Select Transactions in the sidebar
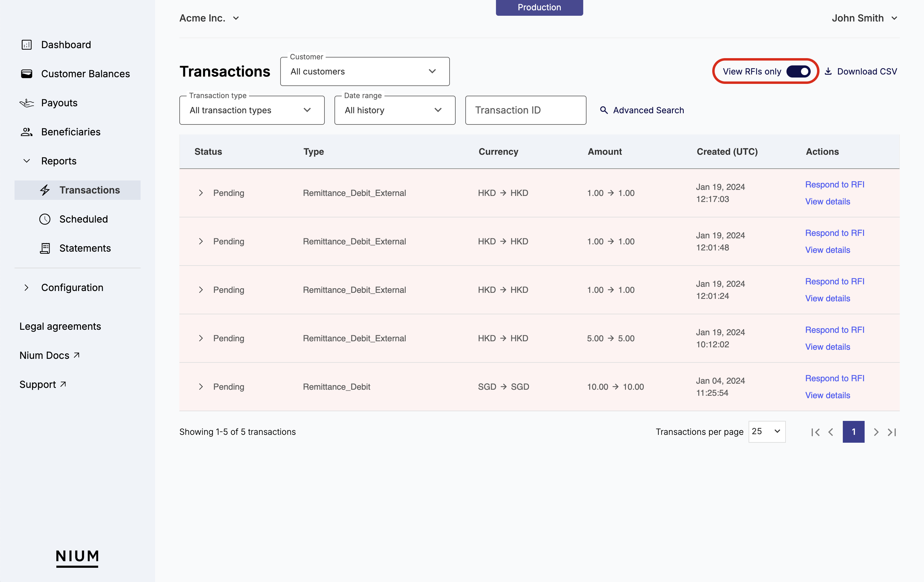This screenshot has width=924, height=582. pos(89,190)
